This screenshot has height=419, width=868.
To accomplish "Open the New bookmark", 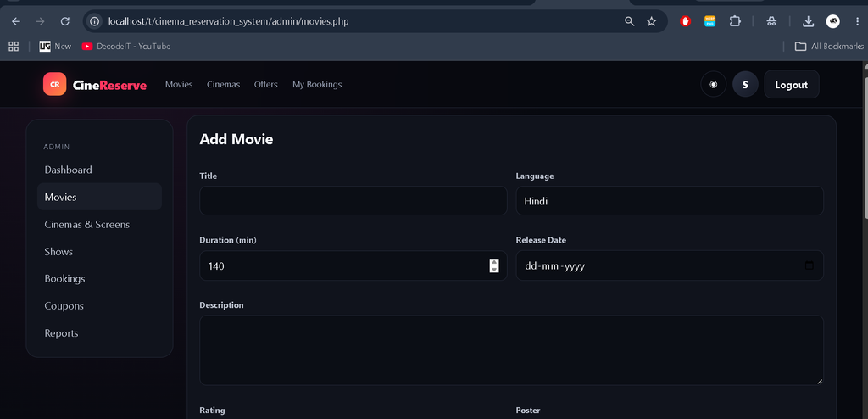I will point(55,47).
